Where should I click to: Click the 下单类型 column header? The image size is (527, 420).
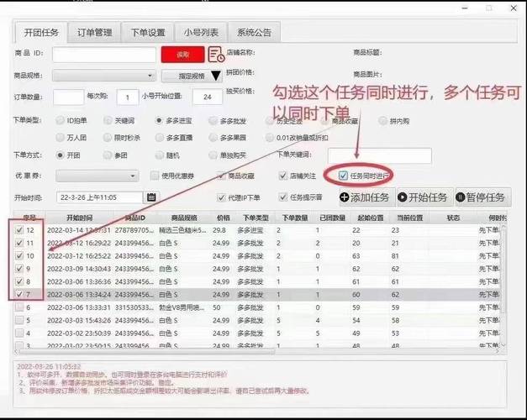point(256,218)
